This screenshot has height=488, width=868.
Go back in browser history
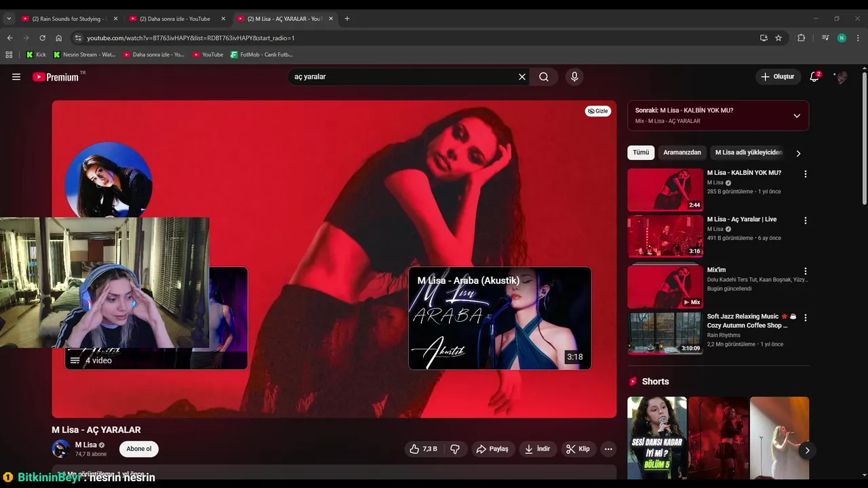tap(9, 38)
